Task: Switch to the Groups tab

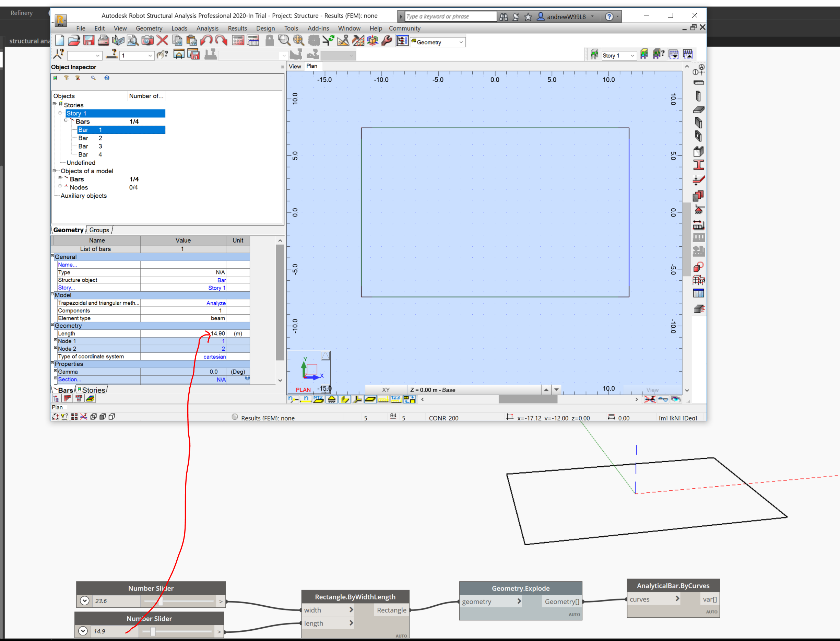Action: pyautogui.click(x=99, y=230)
